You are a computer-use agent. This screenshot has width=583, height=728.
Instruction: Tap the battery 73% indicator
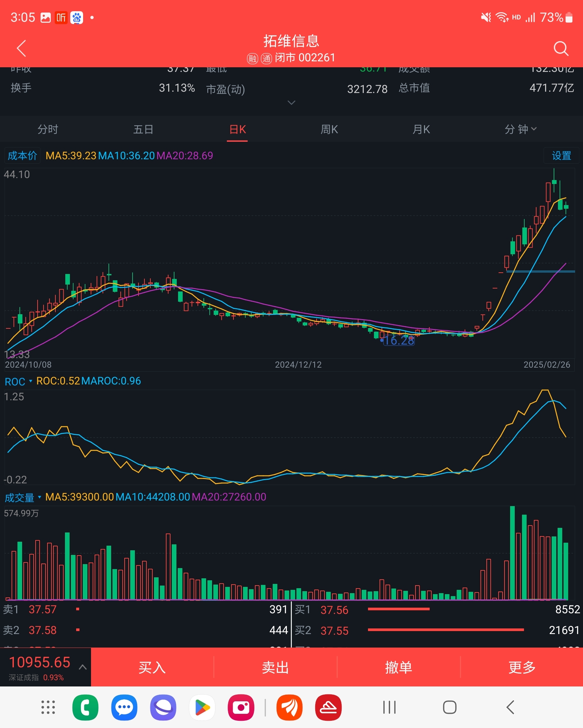(x=556, y=17)
